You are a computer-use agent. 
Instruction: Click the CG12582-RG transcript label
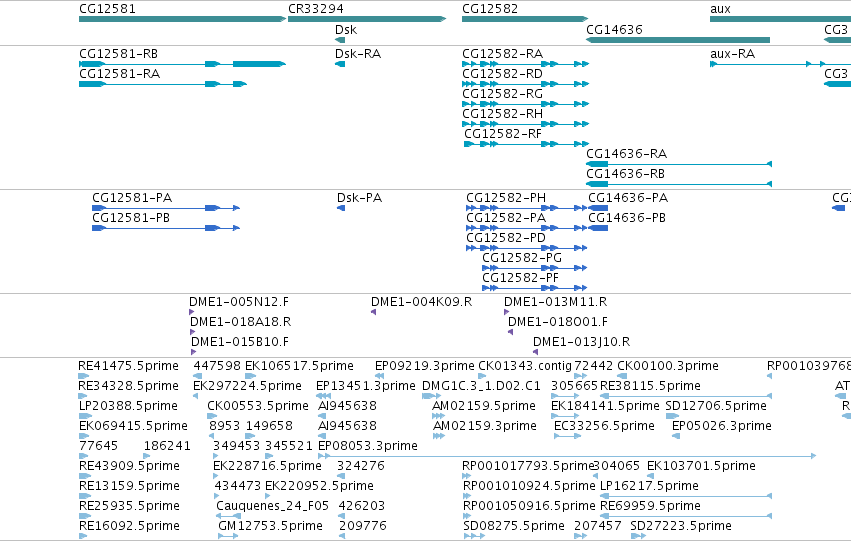(502, 94)
